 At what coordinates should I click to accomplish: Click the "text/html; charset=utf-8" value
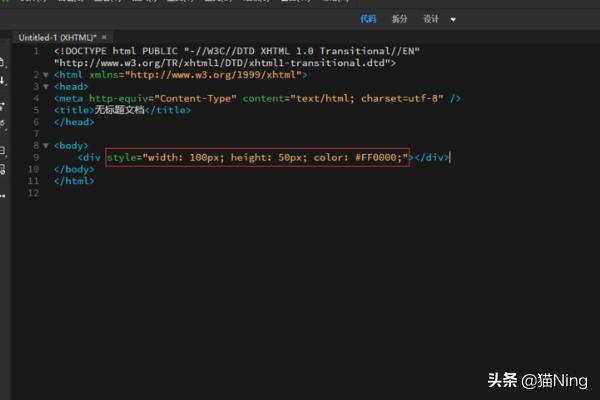(367, 99)
